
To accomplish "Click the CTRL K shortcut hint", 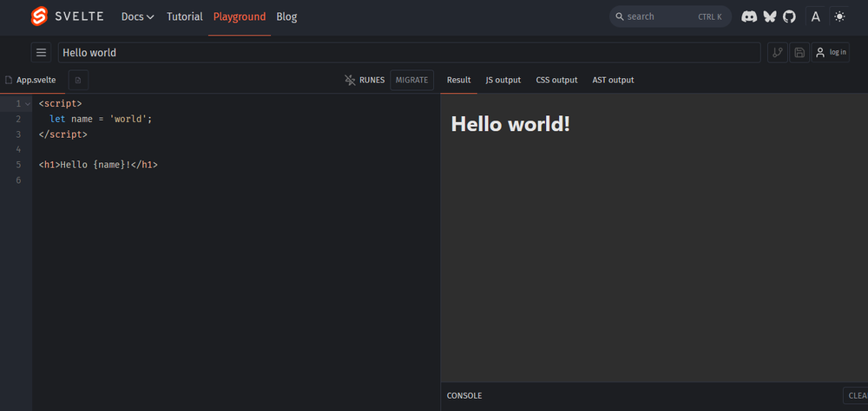I will [x=710, y=17].
